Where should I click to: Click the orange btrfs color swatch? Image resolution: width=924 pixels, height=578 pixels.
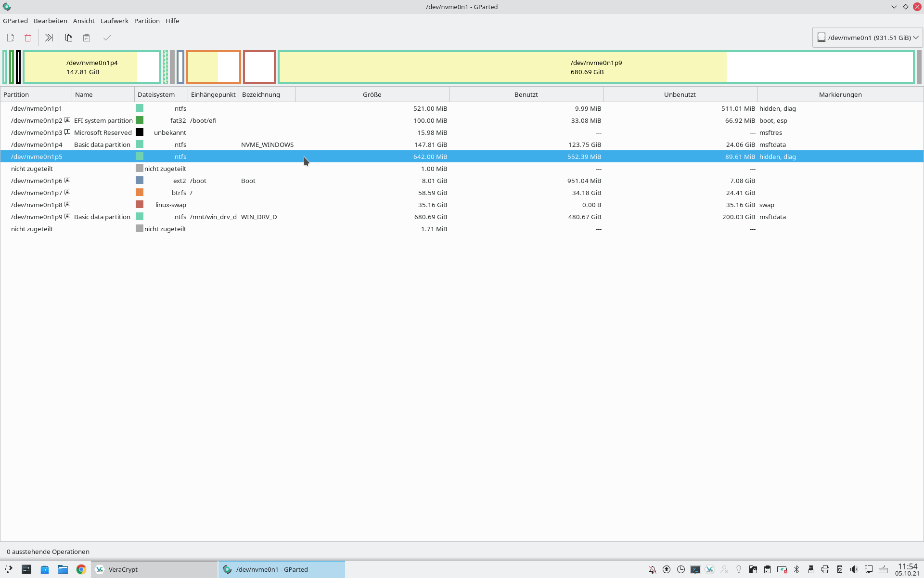coord(140,192)
